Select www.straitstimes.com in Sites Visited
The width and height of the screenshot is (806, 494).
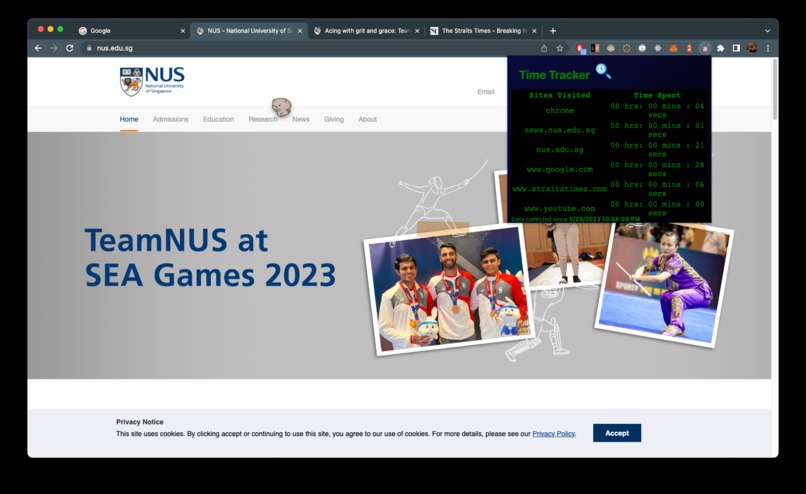560,189
